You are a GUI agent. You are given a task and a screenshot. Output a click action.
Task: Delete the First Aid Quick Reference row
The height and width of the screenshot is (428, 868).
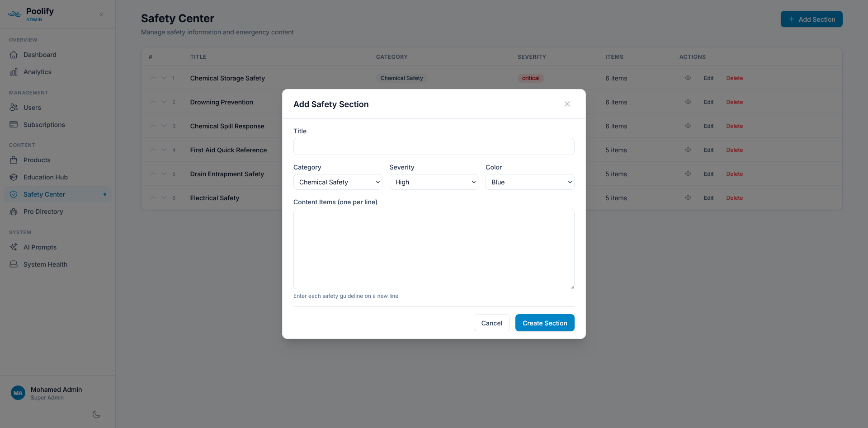pos(735,150)
